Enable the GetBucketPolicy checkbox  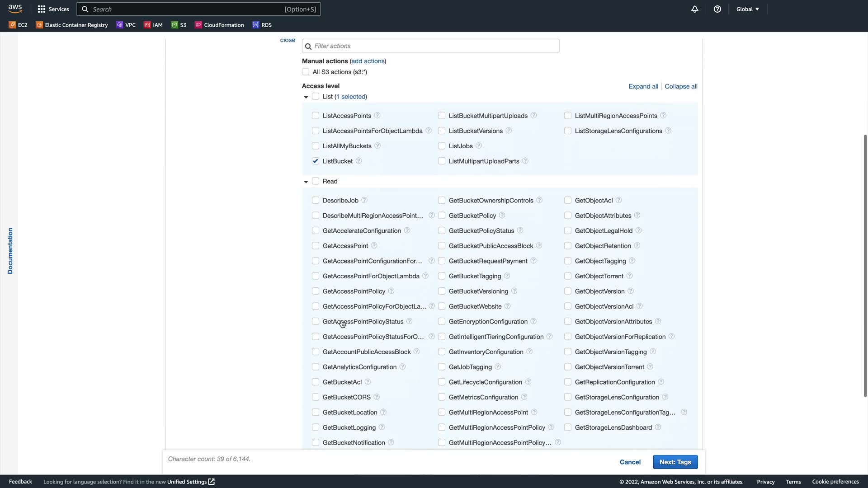[442, 216]
